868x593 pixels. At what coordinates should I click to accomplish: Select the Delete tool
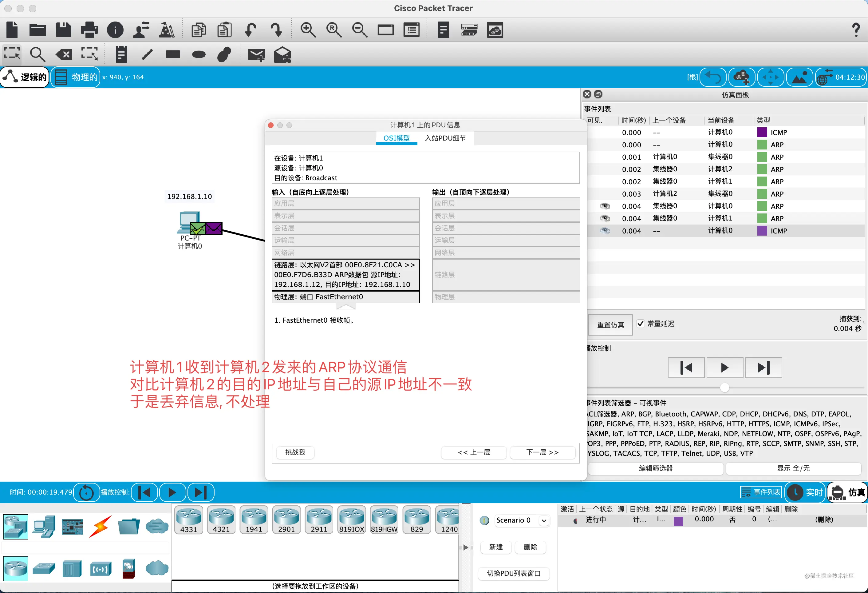tap(64, 54)
